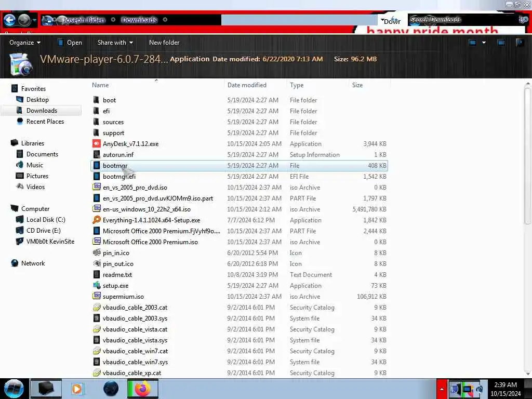The height and width of the screenshot is (399, 532).
Task: Select the sources folder icon
Action: [x=96, y=122]
